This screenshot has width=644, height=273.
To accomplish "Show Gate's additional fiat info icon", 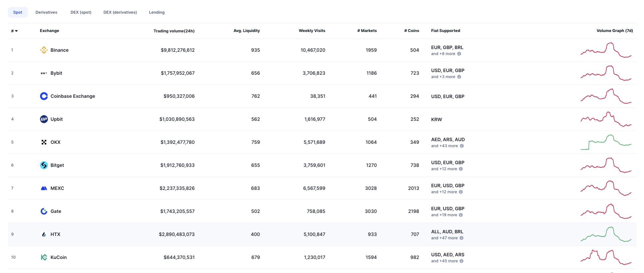I will point(461,215).
